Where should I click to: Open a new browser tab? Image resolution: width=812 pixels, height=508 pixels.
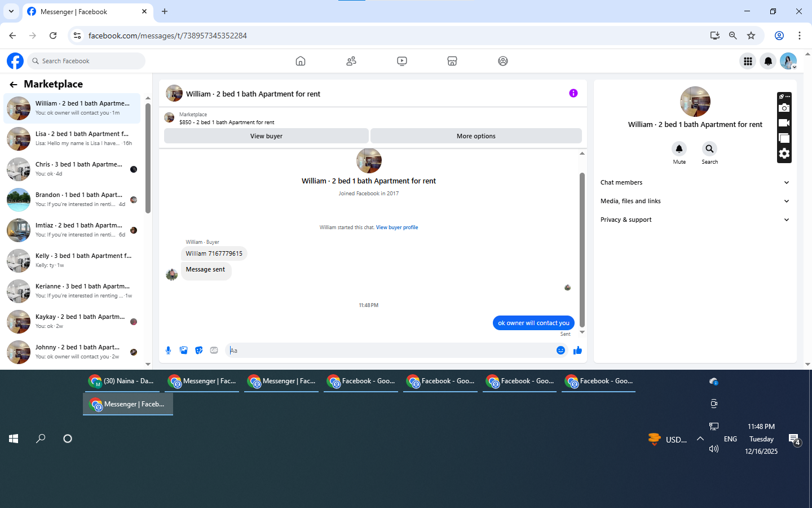[165, 11]
